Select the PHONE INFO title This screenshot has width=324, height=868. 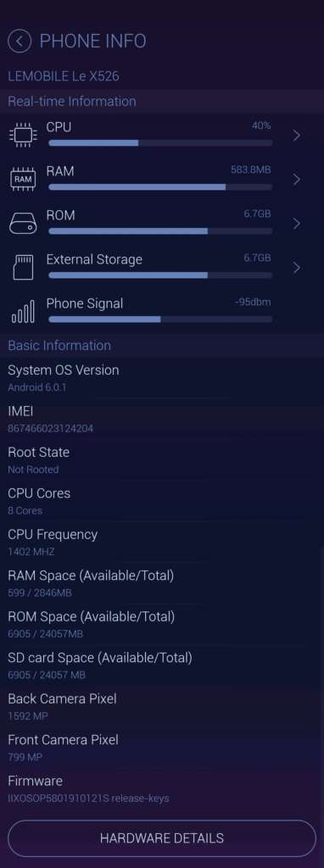(93, 41)
